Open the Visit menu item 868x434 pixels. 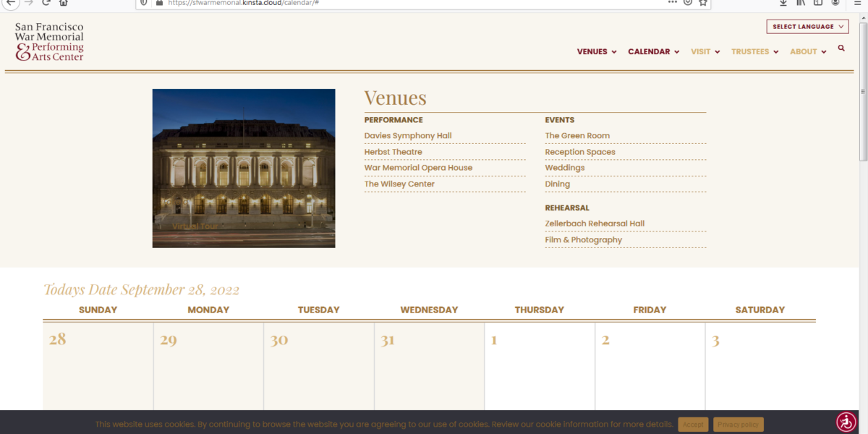[x=705, y=52]
